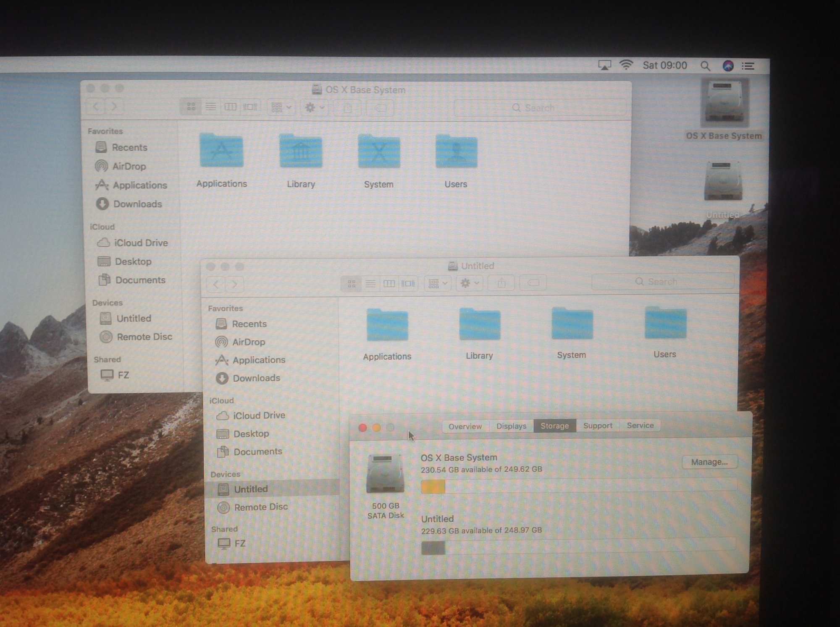Click share button in Untitled window toolbar
The height and width of the screenshot is (627, 840).
click(501, 283)
